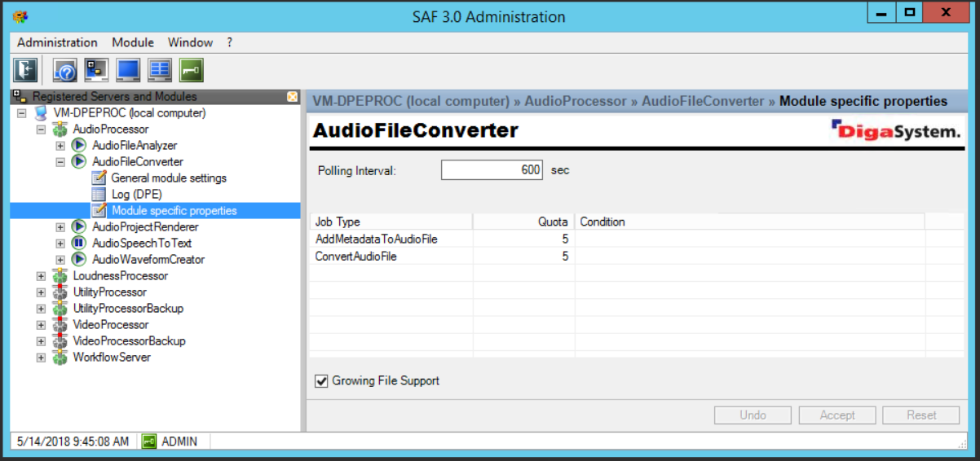
Task: Open the Module menu
Action: [x=133, y=42]
